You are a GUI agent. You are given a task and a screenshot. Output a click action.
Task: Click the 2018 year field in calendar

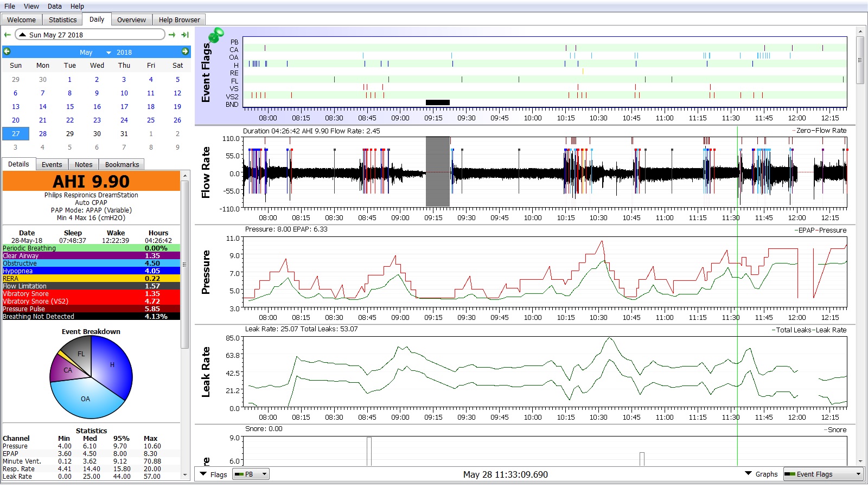pos(124,52)
